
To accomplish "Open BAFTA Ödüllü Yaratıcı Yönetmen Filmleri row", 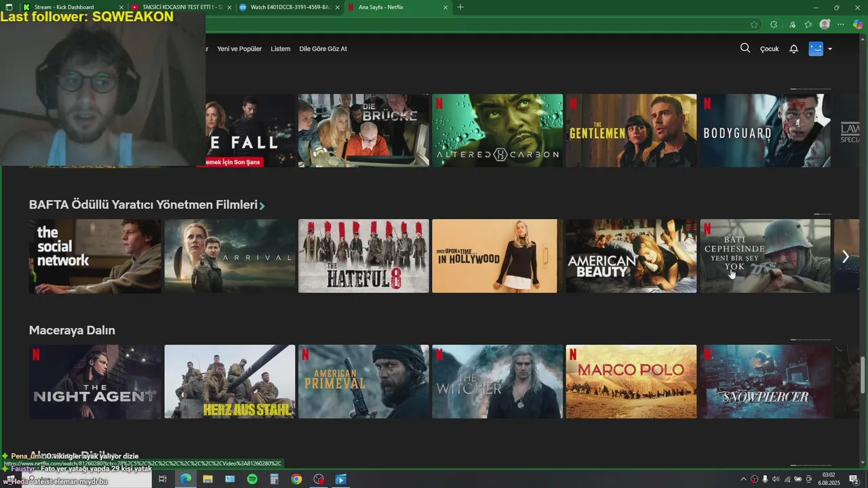I will click(x=146, y=205).
